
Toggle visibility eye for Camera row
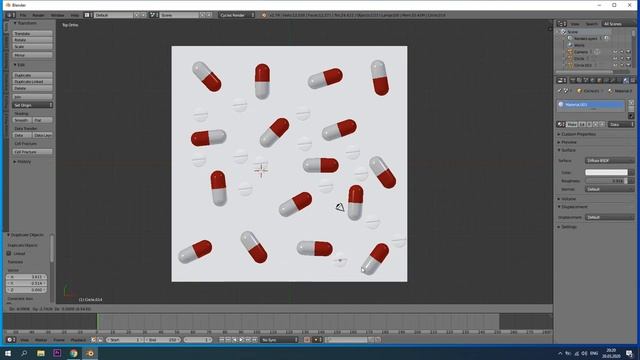point(615,52)
